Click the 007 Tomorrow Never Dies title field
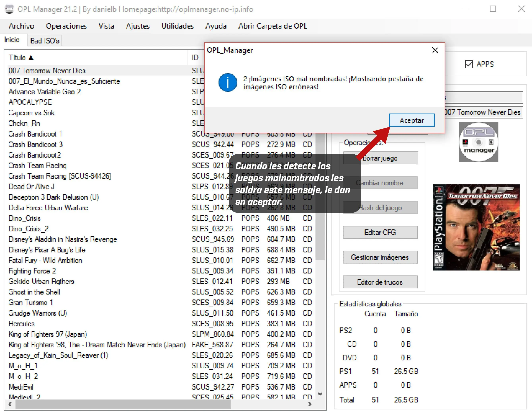The image size is (532, 413). (x=484, y=112)
